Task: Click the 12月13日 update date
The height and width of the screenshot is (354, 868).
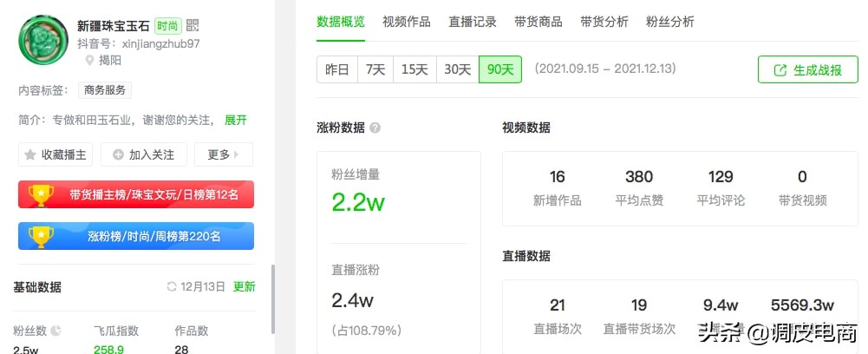Action: (203, 287)
